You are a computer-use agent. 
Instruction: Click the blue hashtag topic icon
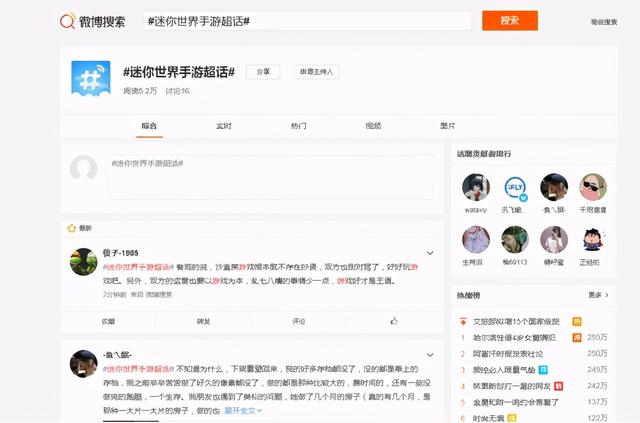(91, 78)
